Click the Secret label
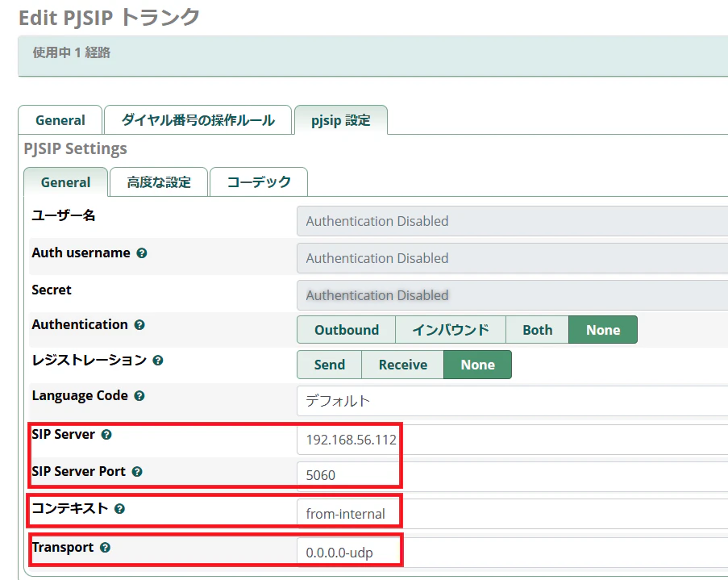Viewport: 728px width, 580px height. point(52,290)
